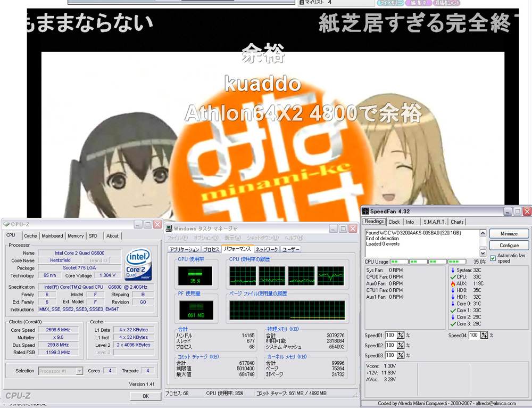This screenshot has height=408, width=532.
Task: Click the page file usage history graph
Action: point(287,310)
